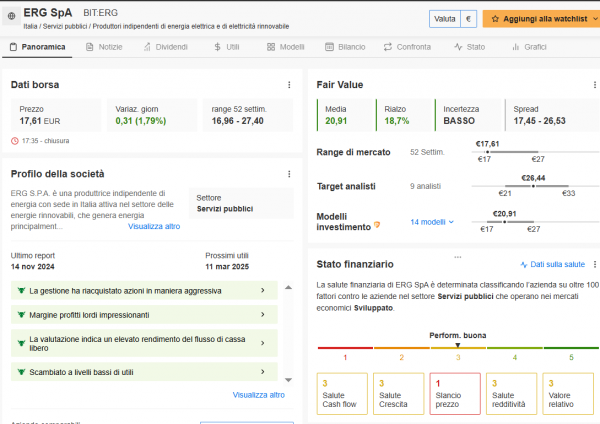Click the Media 20,91 fair value box
Viewport: 600px width, 424px height.
345,115
